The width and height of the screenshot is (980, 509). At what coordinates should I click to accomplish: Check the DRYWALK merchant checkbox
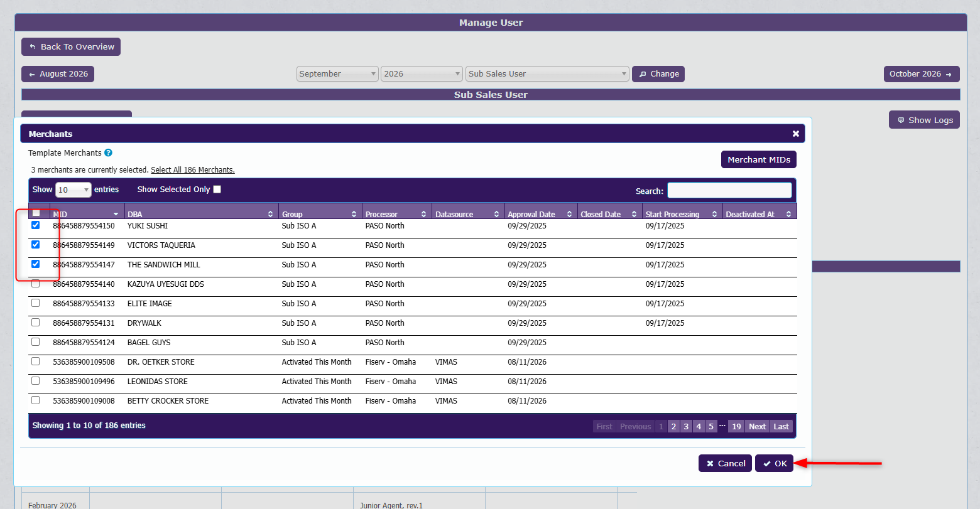point(36,323)
